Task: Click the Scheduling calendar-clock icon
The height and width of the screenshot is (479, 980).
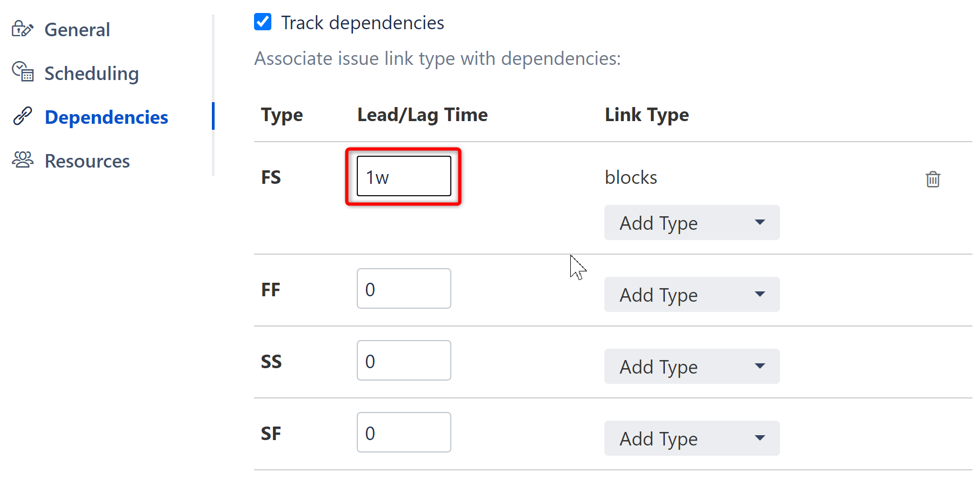Action: (23, 71)
